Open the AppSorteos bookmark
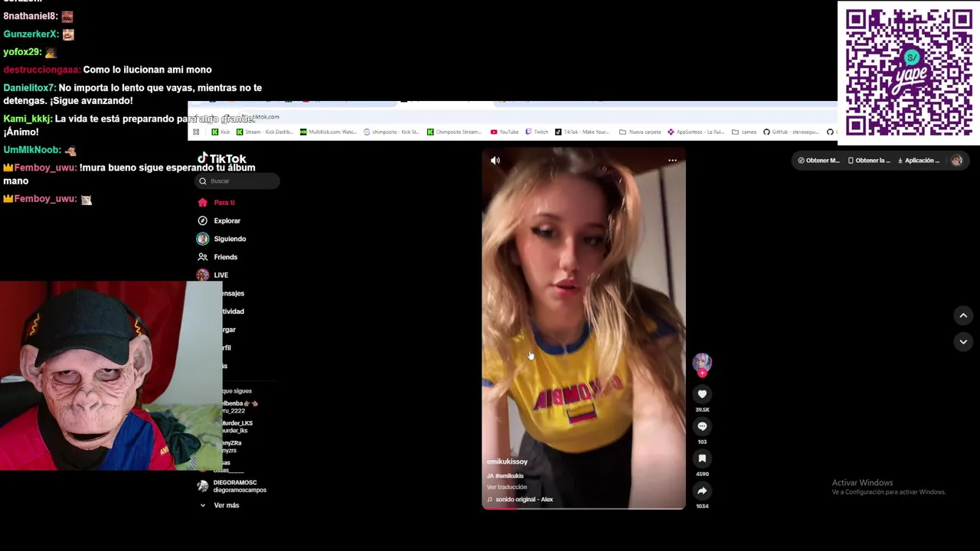 tap(696, 132)
